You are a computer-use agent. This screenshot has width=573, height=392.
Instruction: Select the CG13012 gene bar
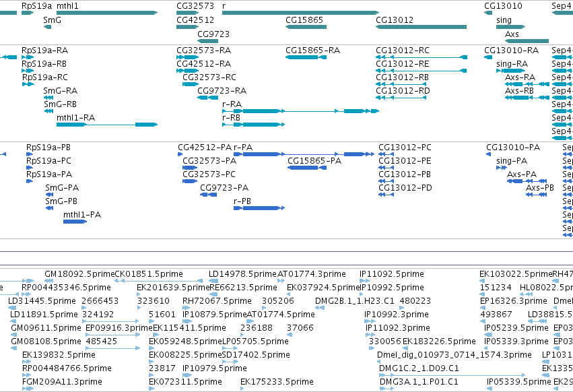(x=421, y=27)
